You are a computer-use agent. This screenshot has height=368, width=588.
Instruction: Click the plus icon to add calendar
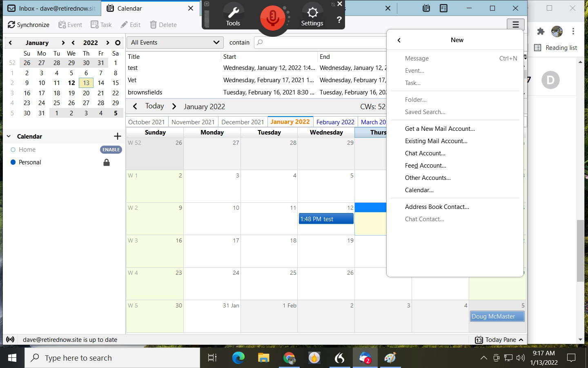point(118,136)
